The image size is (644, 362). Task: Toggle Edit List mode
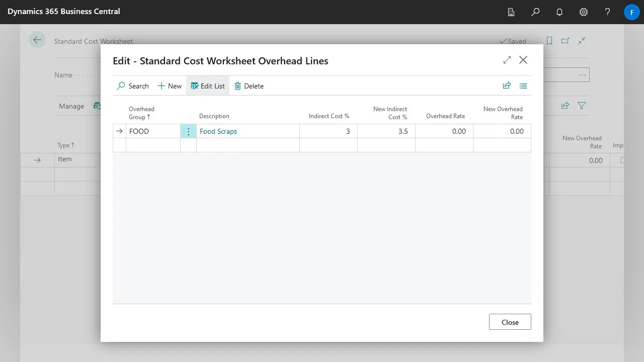point(208,86)
